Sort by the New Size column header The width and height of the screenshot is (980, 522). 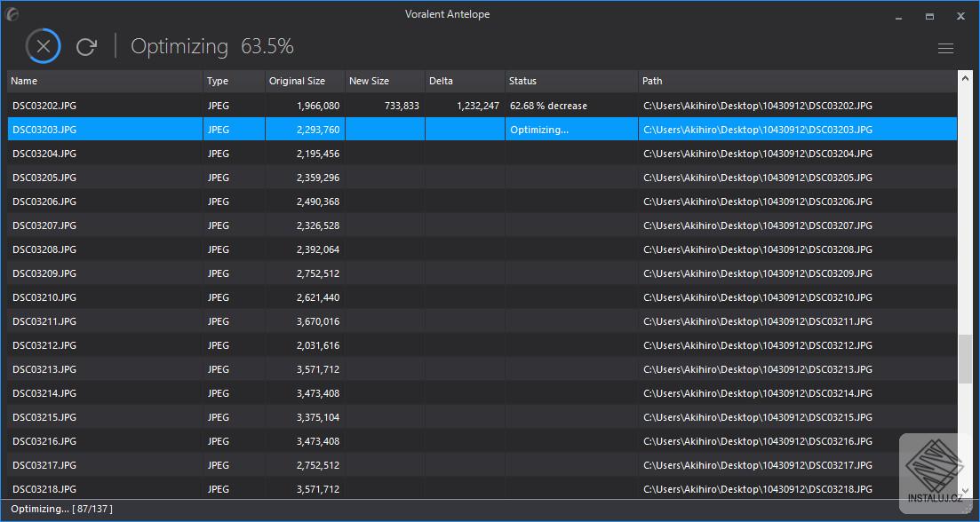click(x=386, y=81)
